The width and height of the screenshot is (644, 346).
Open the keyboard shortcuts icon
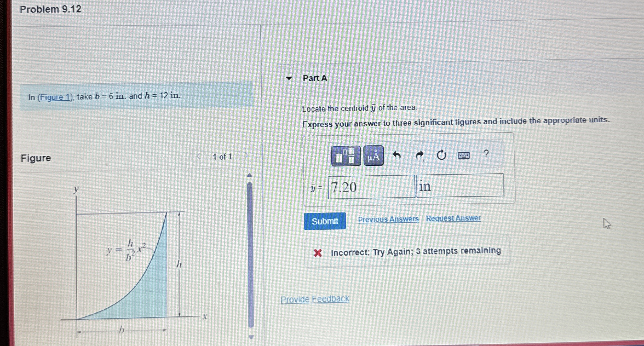tap(464, 155)
